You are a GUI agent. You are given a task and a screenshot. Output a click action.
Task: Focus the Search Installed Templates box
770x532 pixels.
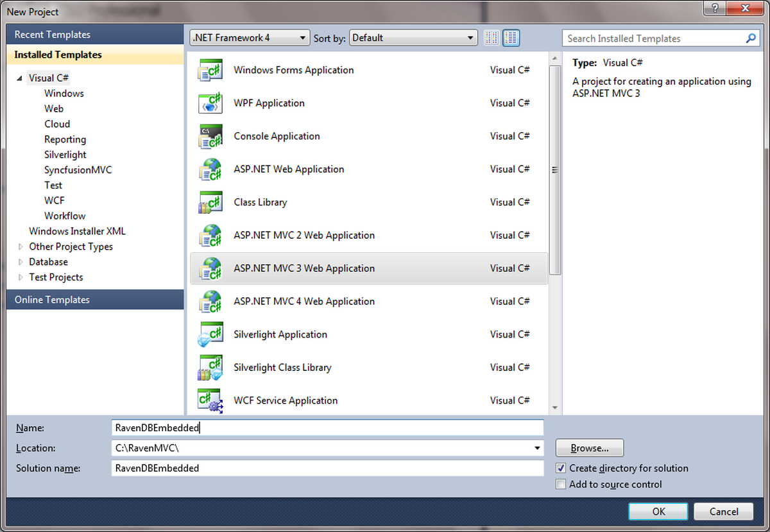pyautogui.click(x=654, y=39)
